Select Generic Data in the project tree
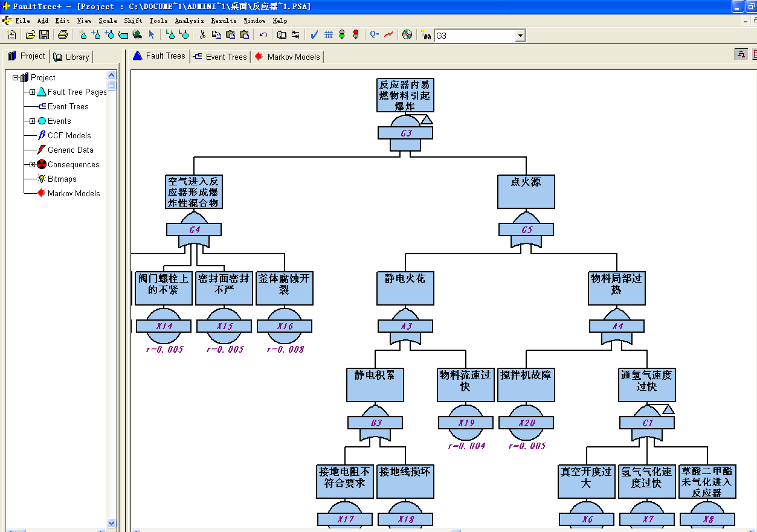Viewport: 757px width, 532px height. pyautogui.click(x=70, y=150)
